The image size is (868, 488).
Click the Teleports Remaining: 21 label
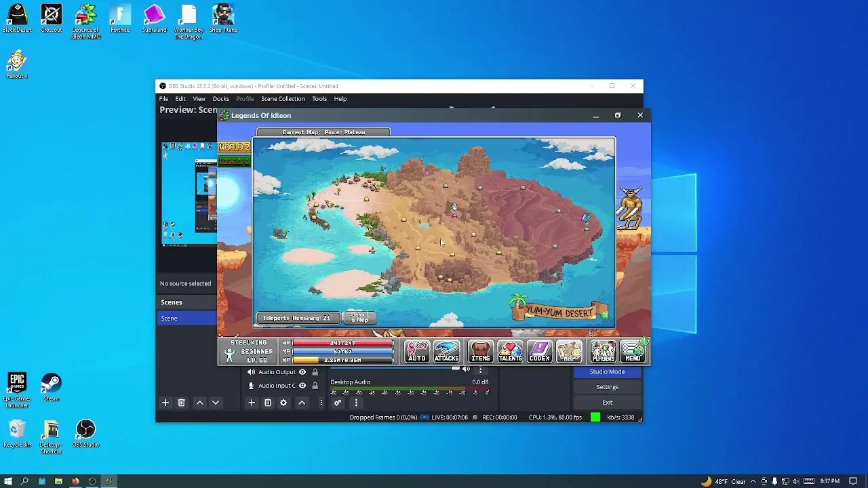click(297, 318)
